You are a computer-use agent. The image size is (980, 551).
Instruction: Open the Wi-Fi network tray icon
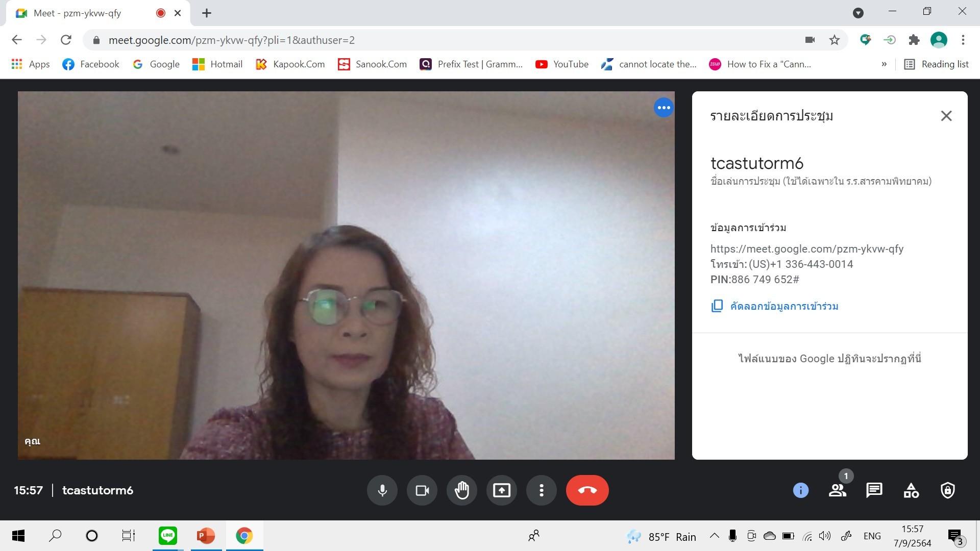point(807,536)
